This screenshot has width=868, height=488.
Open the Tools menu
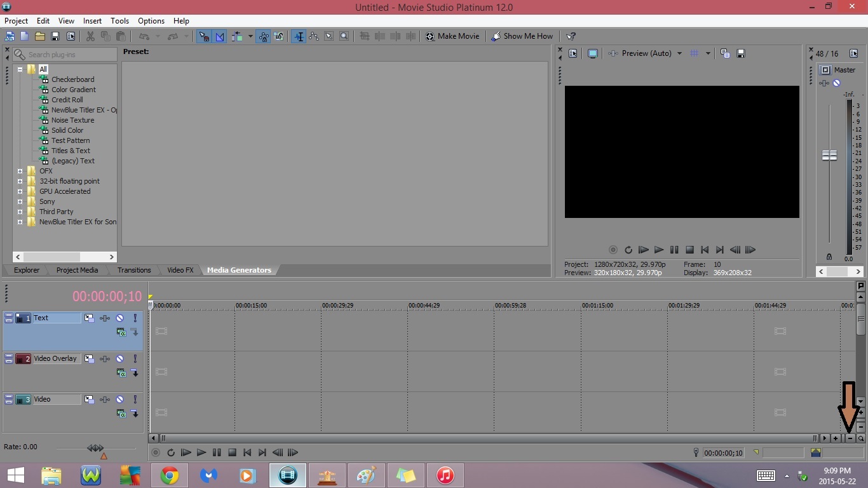tap(119, 21)
